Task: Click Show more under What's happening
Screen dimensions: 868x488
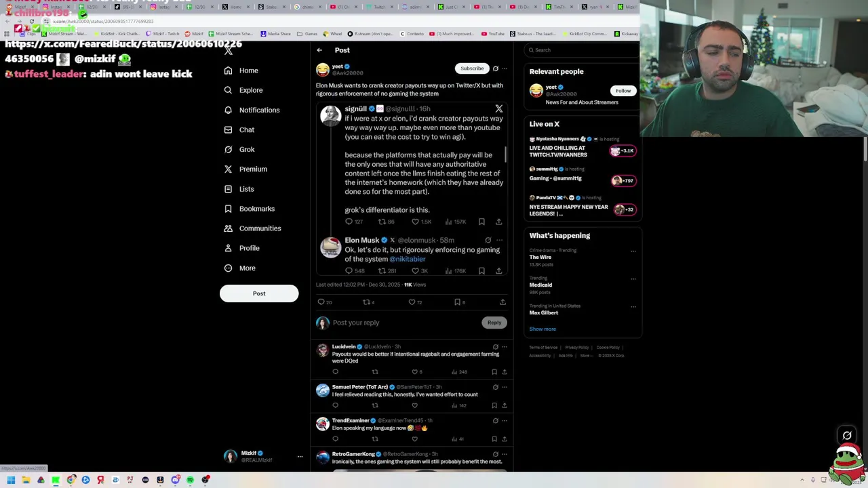Action: [542, 329]
